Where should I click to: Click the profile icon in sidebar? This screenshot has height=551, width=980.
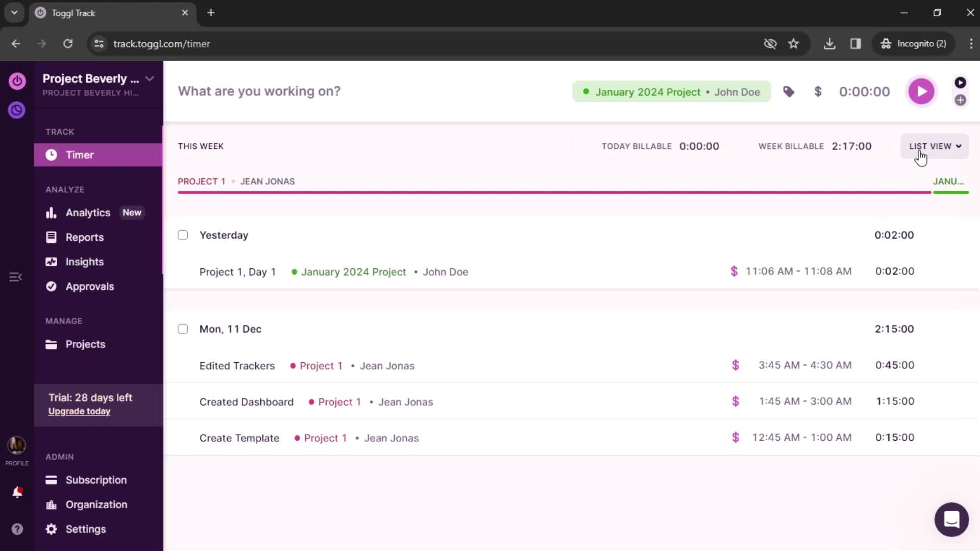17,445
